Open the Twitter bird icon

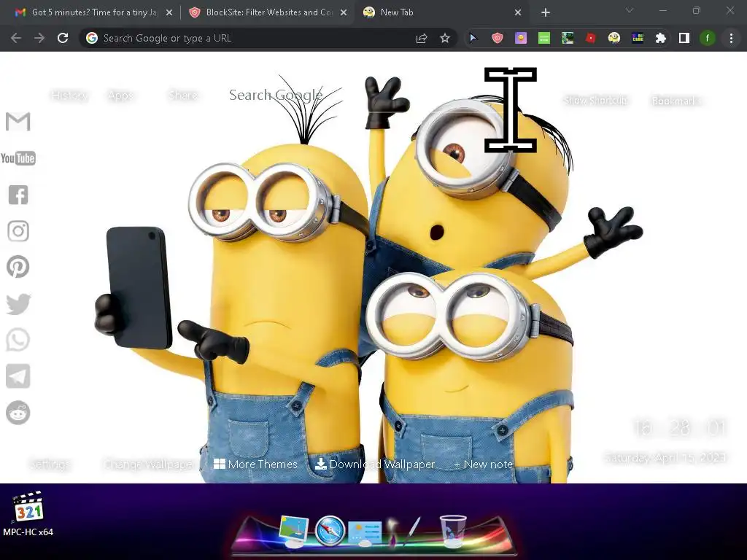(x=18, y=304)
